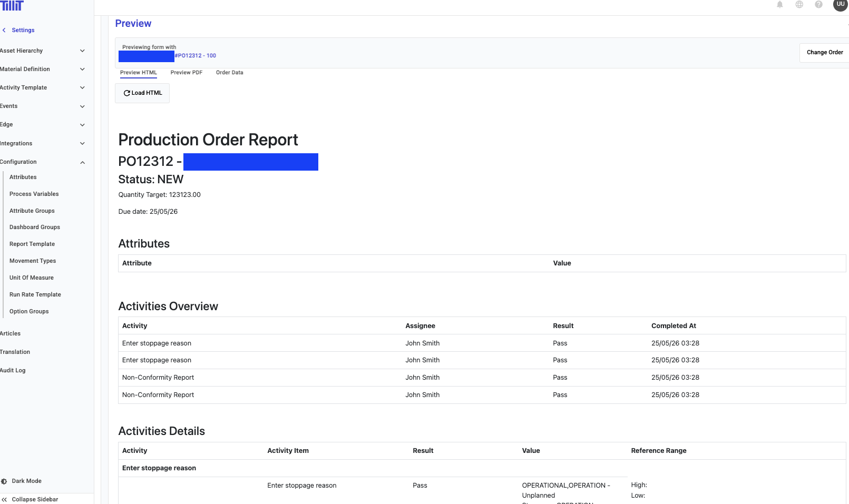849x504 pixels.
Task: Toggle Dark Mode
Action: [22, 481]
